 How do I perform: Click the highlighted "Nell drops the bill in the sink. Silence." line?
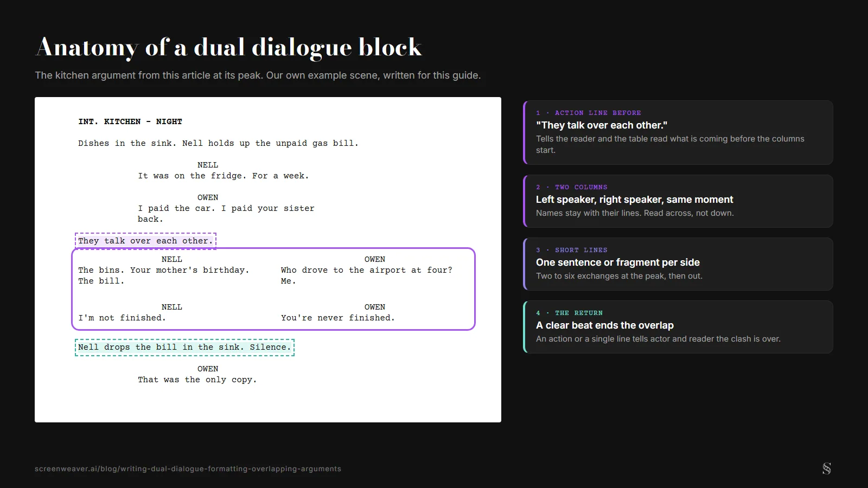(184, 347)
